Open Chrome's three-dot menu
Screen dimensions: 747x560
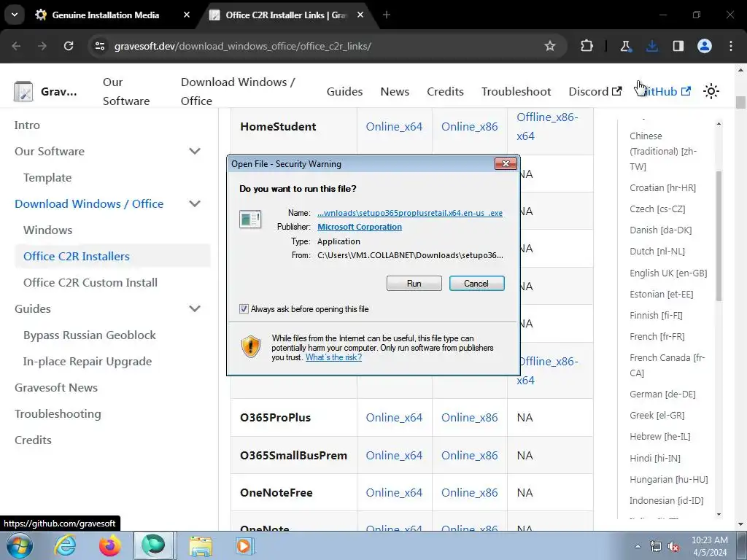pos(731,46)
